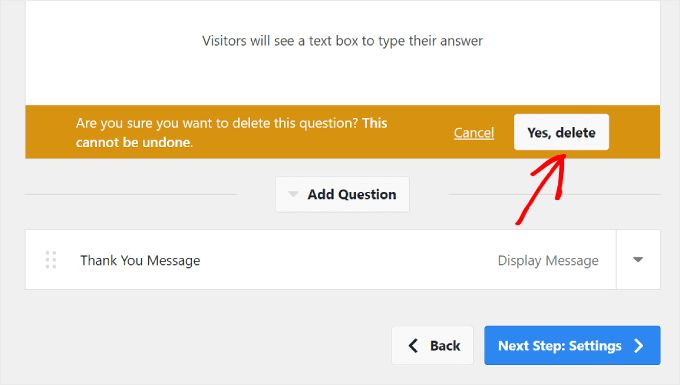Click the left chevron icon in Back button
Viewport: 680px width, 385px height.
click(x=413, y=346)
